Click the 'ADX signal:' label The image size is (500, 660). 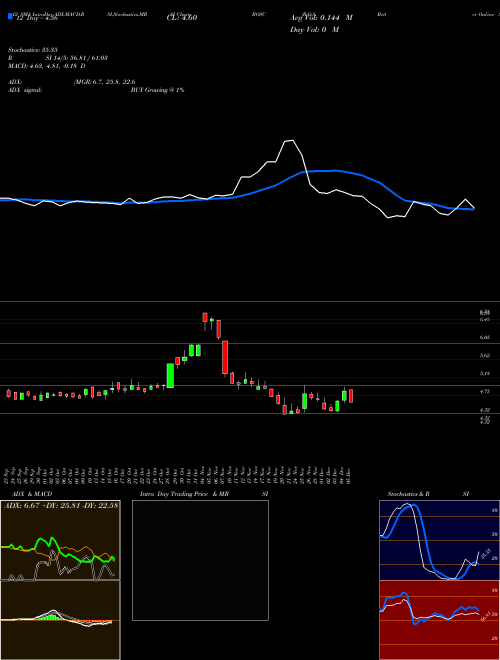tap(24, 90)
